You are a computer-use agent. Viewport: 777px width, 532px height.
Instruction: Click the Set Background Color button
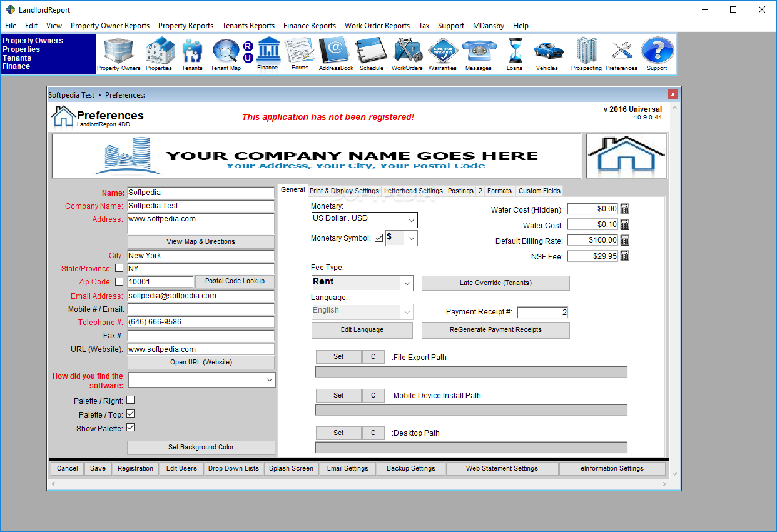click(x=201, y=448)
